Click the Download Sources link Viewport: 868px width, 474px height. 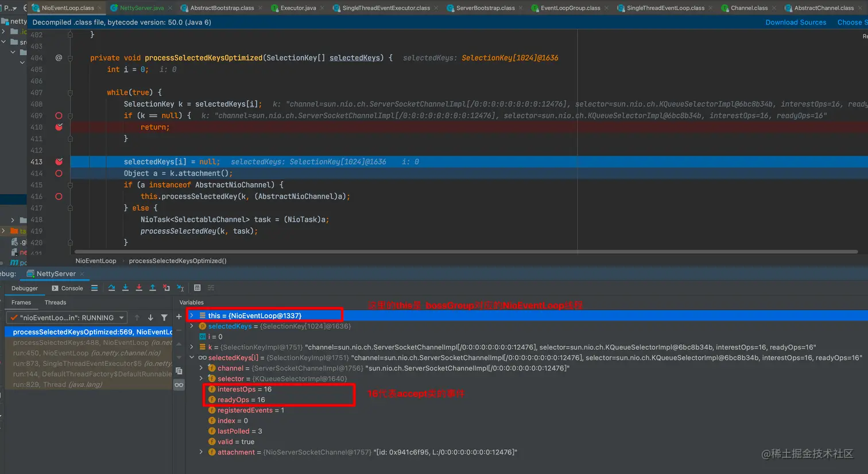pos(796,22)
